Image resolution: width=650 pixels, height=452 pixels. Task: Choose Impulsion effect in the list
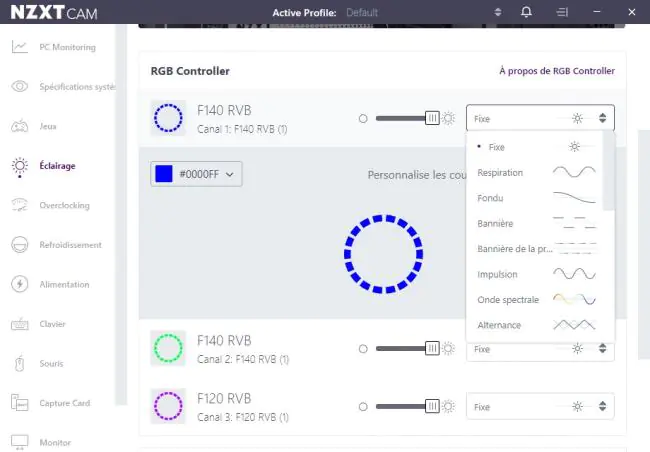(x=536, y=274)
